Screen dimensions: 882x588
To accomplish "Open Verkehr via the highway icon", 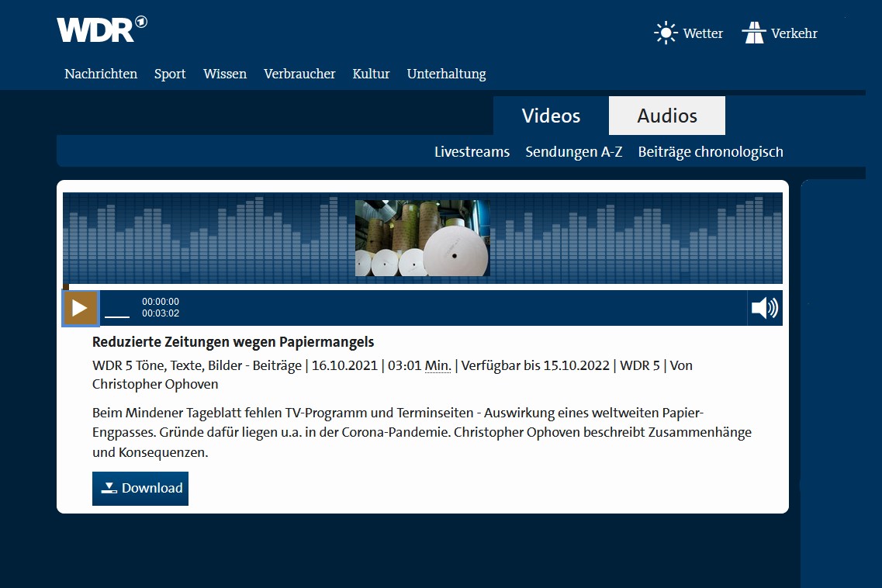I will point(753,33).
